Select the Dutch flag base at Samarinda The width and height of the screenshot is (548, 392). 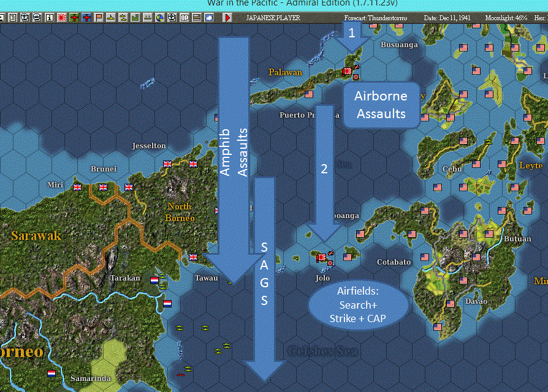tap(51, 374)
